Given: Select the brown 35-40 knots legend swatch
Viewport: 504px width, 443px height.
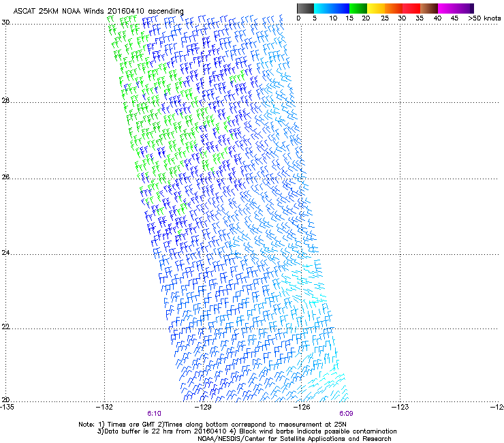Looking at the screenshot, I should pyautogui.click(x=429, y=8).
